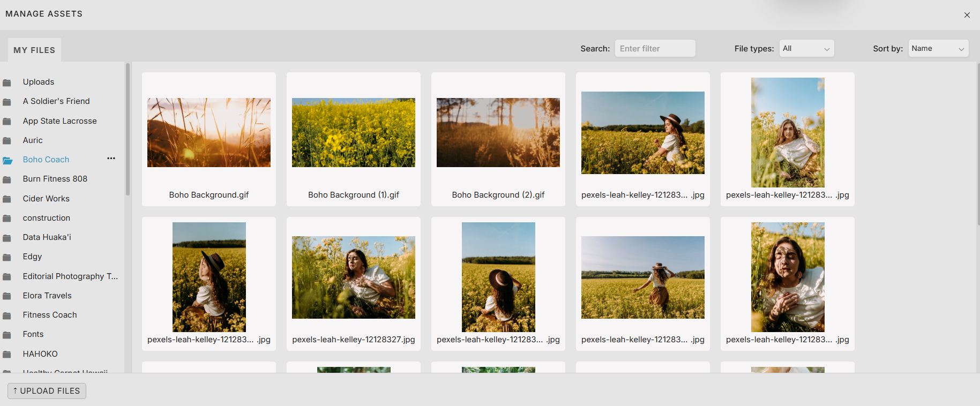Click the Uploads folder icon
The width and height of the screenshot is (980, 406).
click(x=7, y=82)
